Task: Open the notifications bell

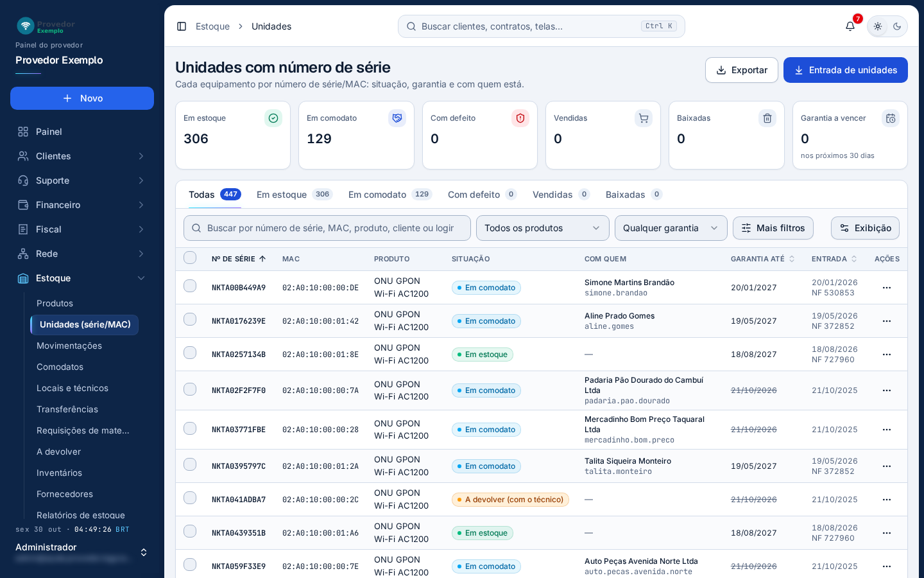Action: pos(850,26)
